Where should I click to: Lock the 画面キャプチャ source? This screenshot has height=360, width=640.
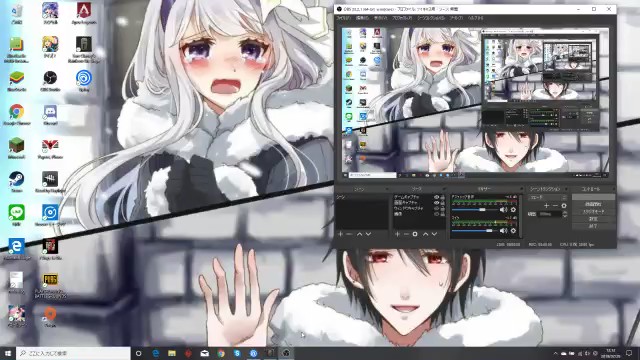point(442,202)
